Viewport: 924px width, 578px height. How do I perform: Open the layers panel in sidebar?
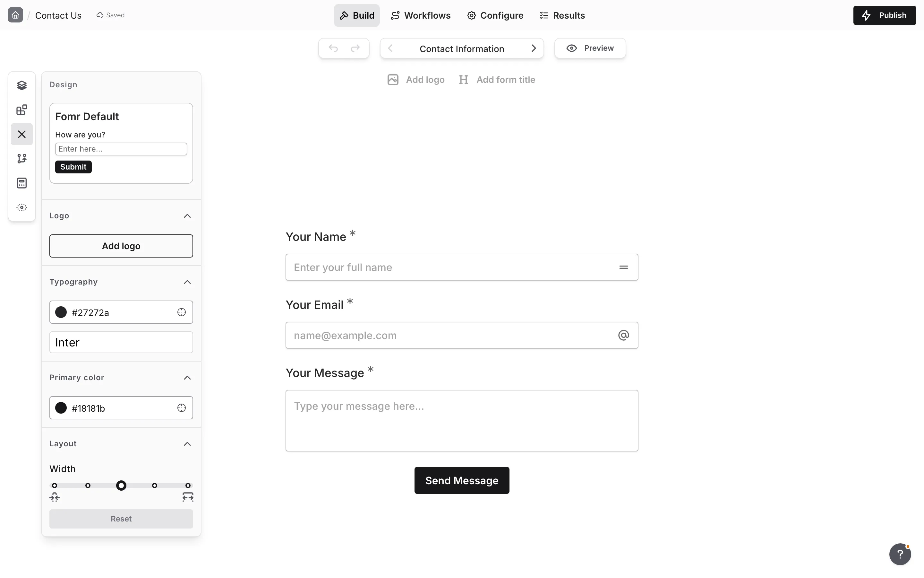pyautogui.click(x=22, y=85)
